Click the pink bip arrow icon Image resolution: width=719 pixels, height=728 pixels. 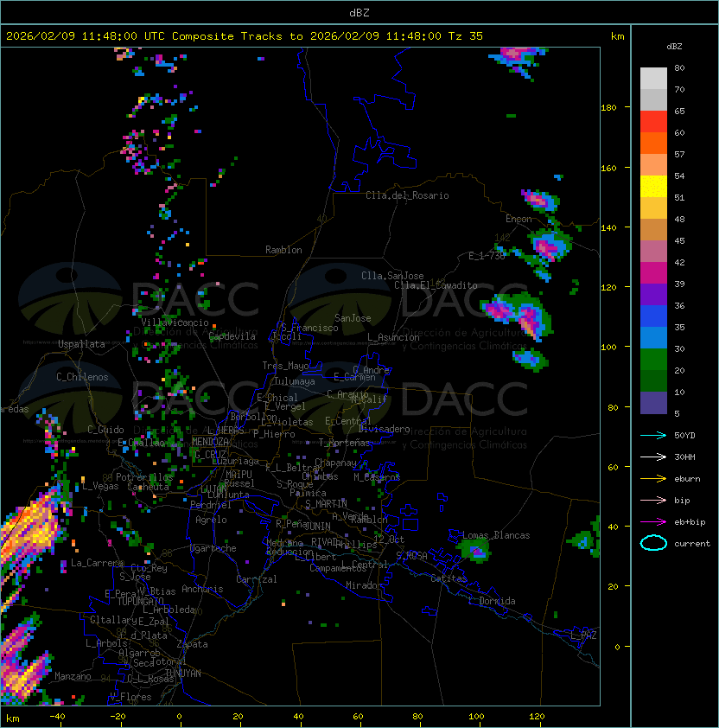(653, 500)
